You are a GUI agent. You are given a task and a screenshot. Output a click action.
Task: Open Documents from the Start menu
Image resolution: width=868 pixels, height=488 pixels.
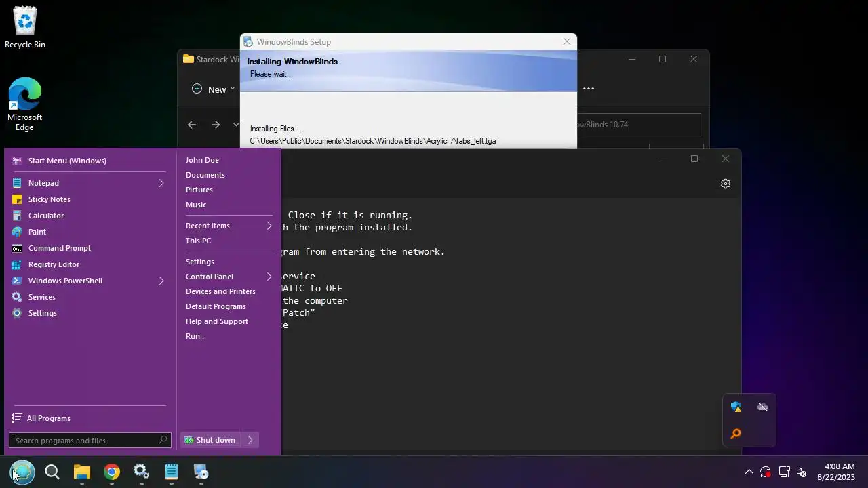205,175
